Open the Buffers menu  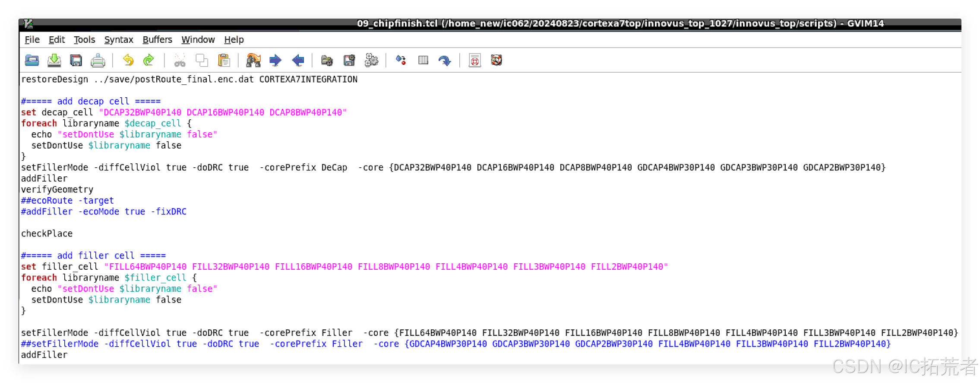tap(157, 40)
